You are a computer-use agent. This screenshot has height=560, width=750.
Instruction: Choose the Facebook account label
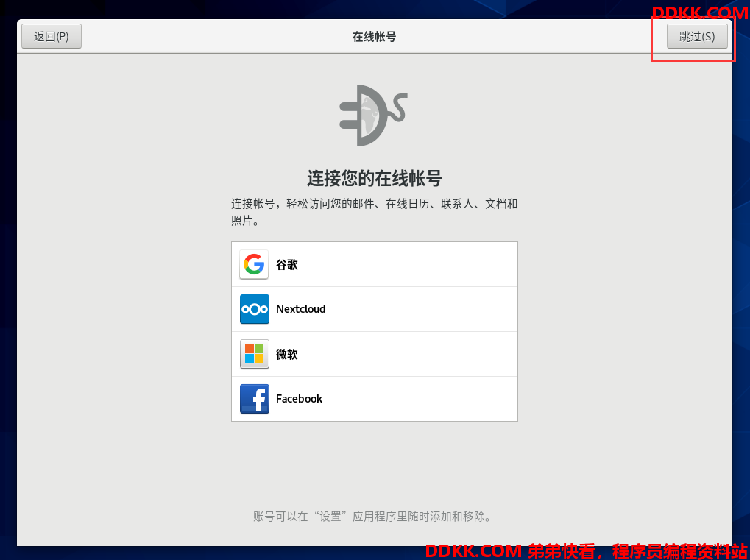click(x=299, y=399)
